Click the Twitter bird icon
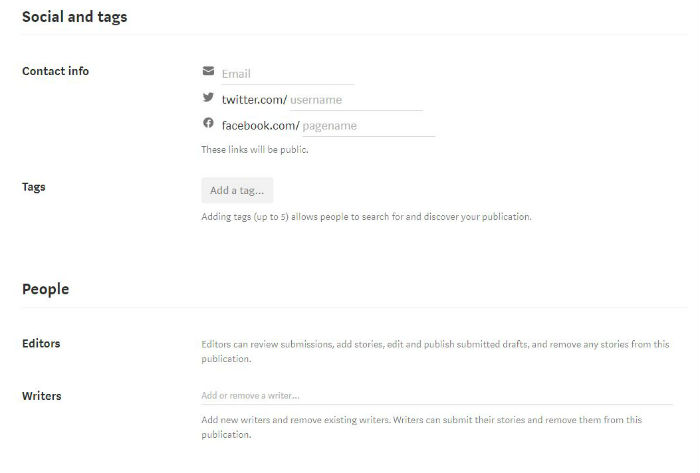This screenshot has height=473, width=700. (x=208, y=98)
